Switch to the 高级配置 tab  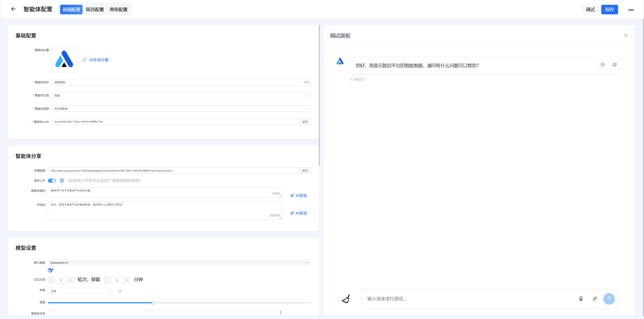tap(118, 9)
